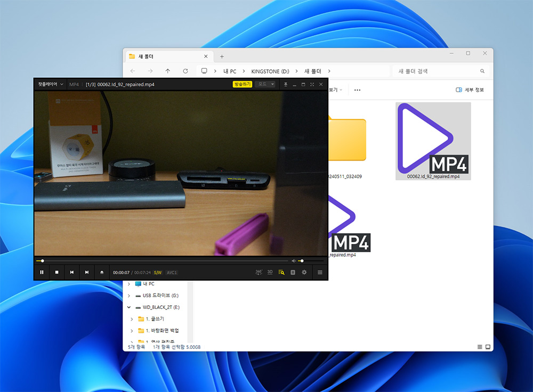Toggle the 세부 정보 details pane
This screenshot has width=533, height=392.
[x=470, y=89]
